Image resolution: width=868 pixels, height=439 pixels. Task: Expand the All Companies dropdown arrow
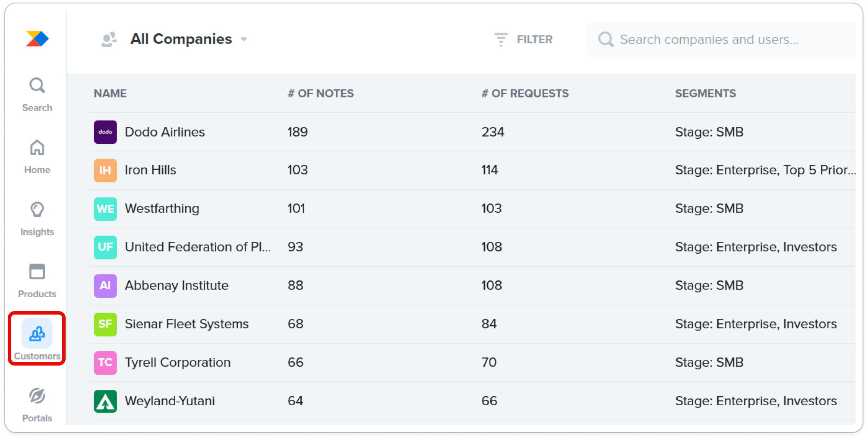[244, 39]
